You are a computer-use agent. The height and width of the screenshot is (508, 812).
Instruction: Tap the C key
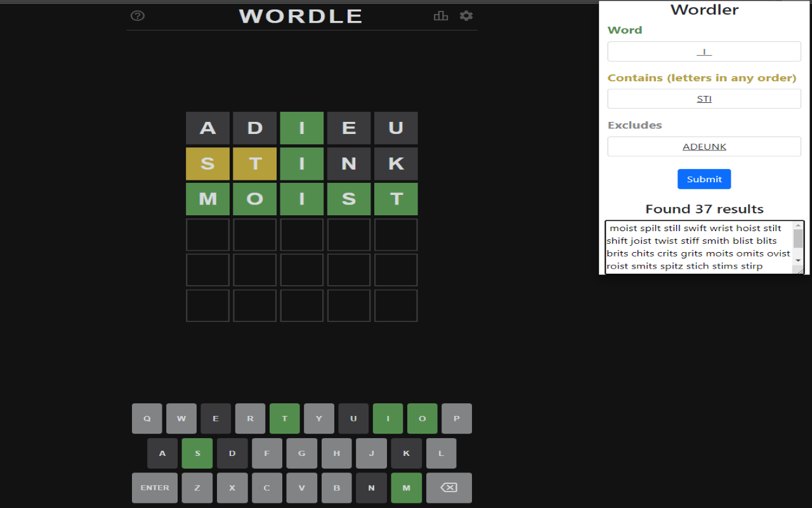(267, 488)
